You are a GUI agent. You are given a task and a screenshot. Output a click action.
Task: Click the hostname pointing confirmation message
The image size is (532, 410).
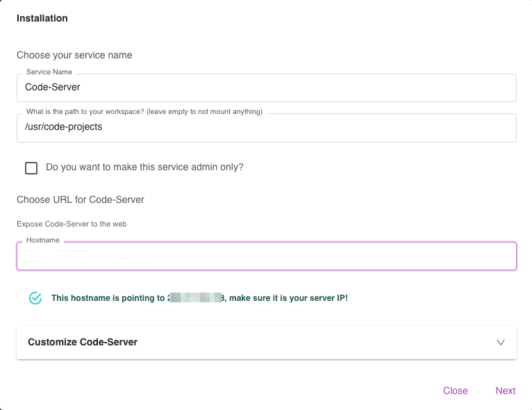[108, 298]
